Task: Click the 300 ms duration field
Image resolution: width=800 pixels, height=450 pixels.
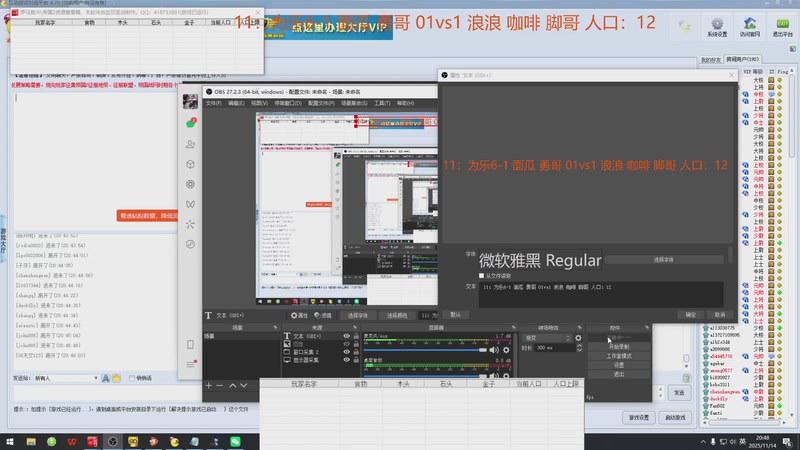Action: coord(554,348)
